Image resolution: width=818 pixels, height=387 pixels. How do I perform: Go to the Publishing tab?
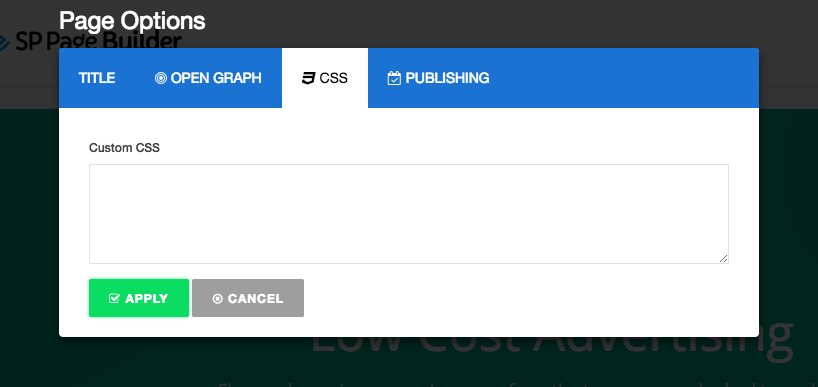pyautogui.click(x=438, y=78)
